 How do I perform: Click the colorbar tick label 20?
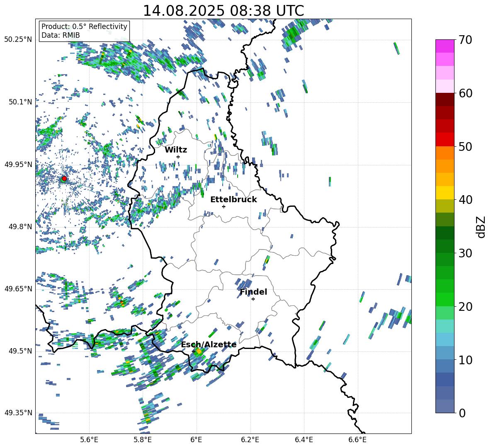point(465,306)
